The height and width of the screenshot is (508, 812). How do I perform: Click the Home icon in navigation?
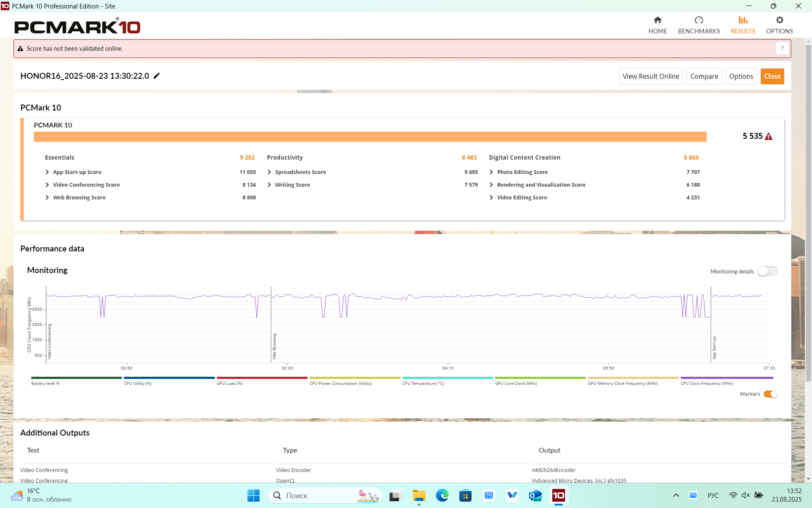(657, 20)
